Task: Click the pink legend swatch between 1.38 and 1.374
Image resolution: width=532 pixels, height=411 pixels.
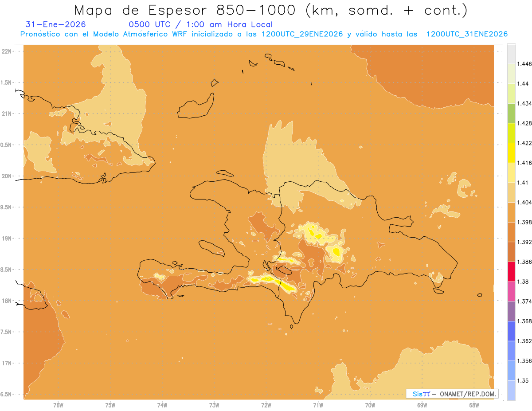Action: tap(511, 292)
